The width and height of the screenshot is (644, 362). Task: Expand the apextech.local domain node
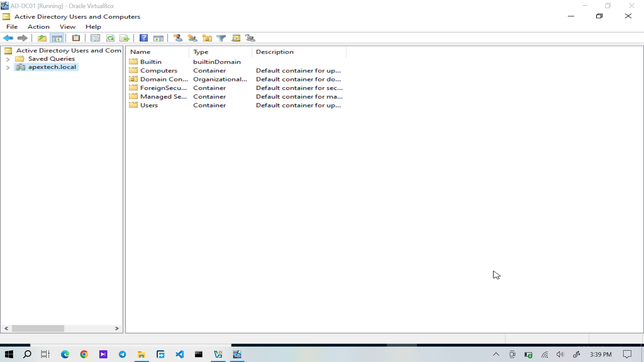click(x=8, y=68)
